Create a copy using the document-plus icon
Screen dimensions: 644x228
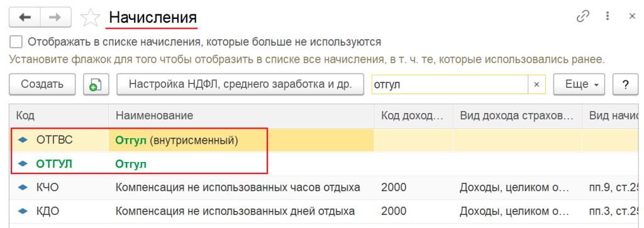(x=96, y=84)
